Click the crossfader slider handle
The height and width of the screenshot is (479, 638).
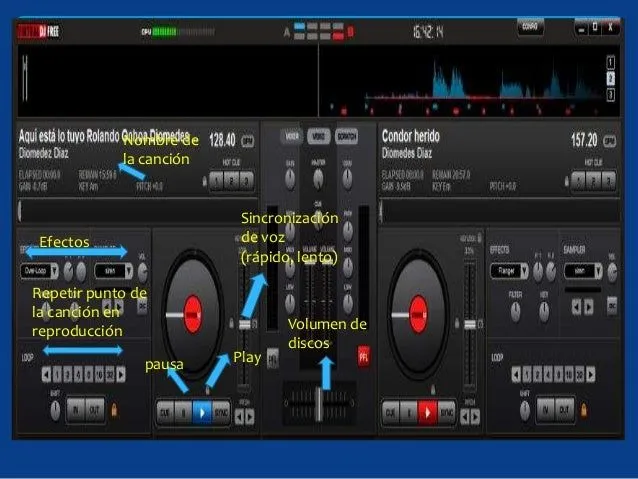point(319,404)
